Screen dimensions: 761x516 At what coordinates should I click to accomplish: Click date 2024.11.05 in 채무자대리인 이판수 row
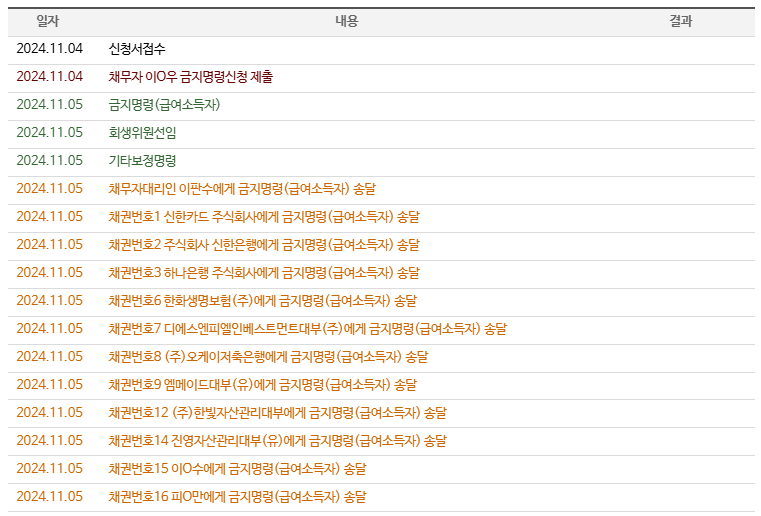point(50,189)
